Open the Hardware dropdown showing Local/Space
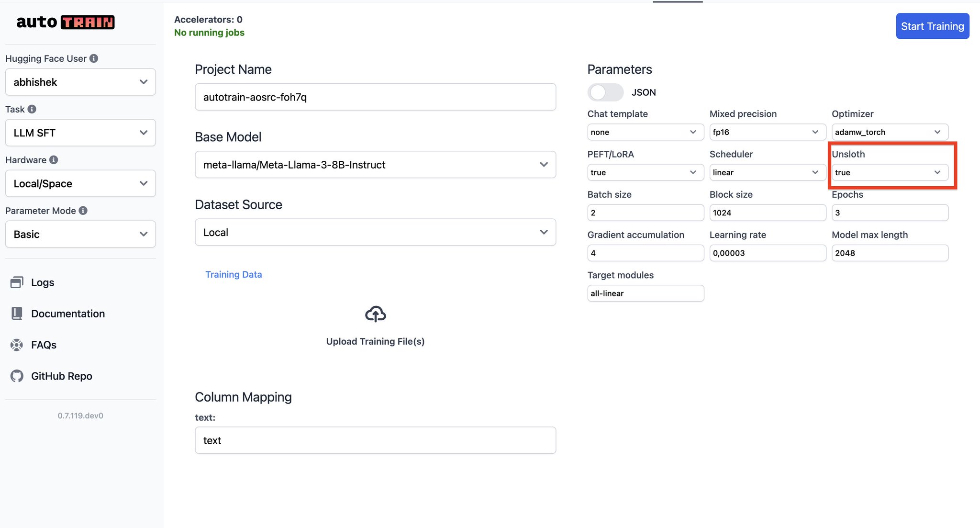Screen dimensions: 980x528 80,183
